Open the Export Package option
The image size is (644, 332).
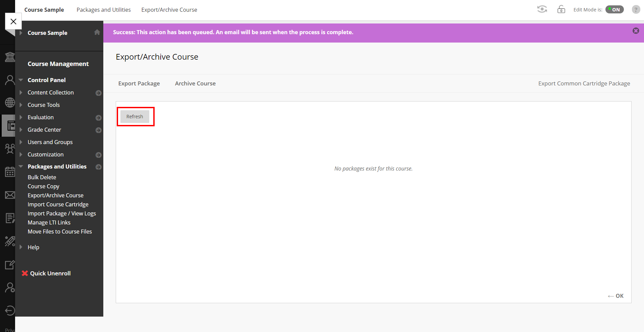tap(139, 83)
